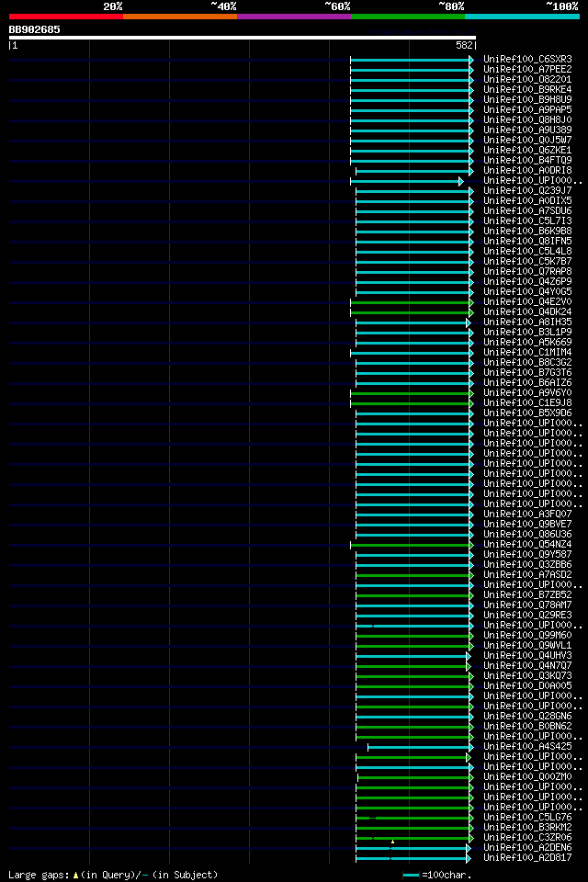Select the UniRef100_Q0J5W7 label
The width and height of the screenshot is (588, 882).
(x=527, y=140)
